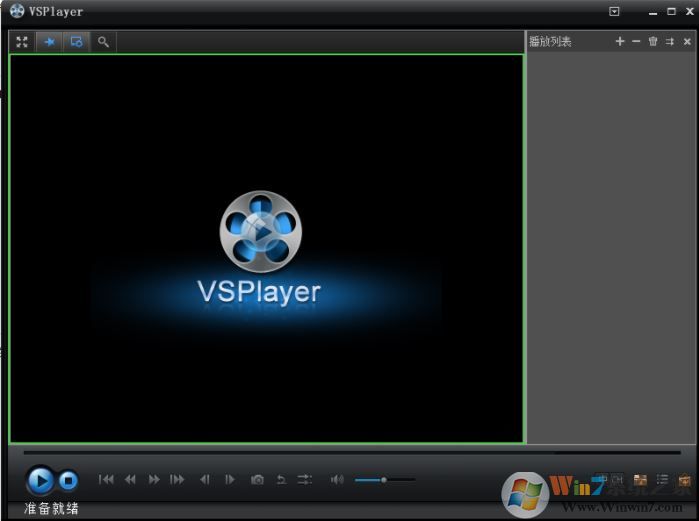The height and width of the screenshot is (521, 699).
Task: Clear the playlist with the trash icon
Action: pyautogui.click(x=653, y=41)
